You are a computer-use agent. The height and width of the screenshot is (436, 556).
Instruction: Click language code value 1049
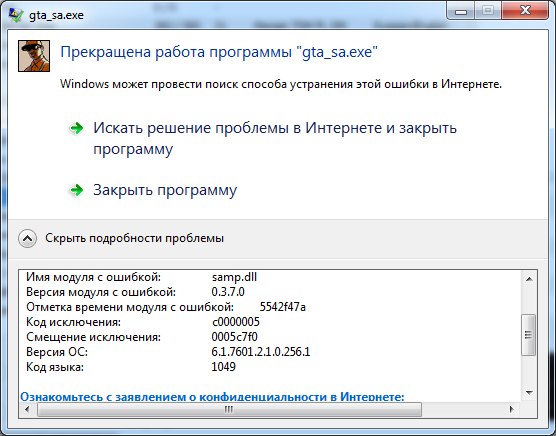[x=223, y=367]
